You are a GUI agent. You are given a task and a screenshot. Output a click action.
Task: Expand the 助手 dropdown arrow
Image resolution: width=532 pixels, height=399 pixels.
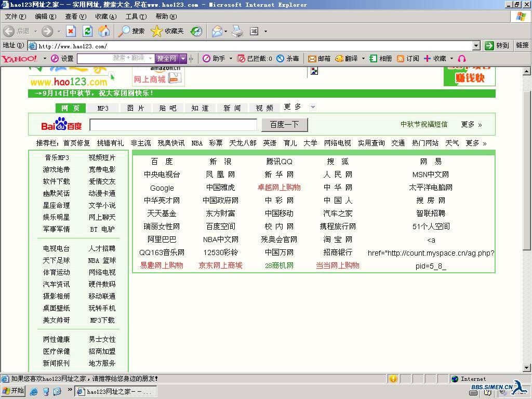(x=231, y=59)
